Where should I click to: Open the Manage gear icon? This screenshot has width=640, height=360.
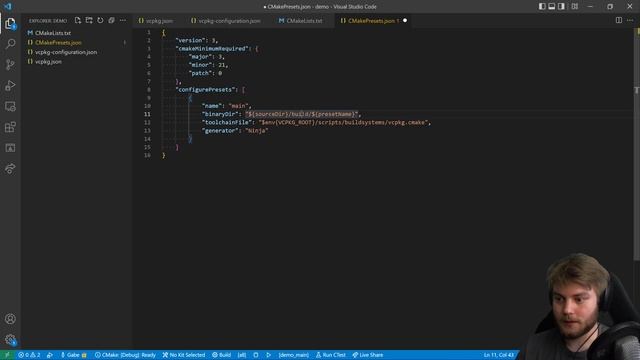[x=10, y=340]
